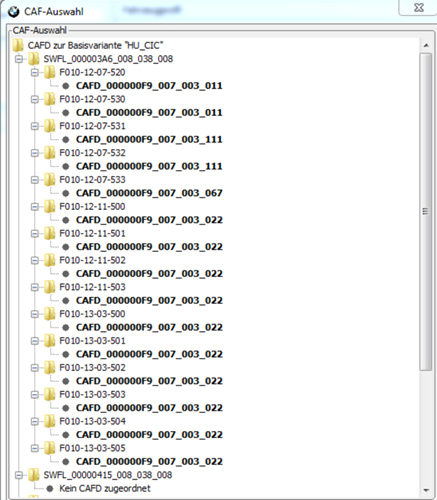Collapse the F010-12-07-530 tree node
Image resolution: width=437 pixels, height=500 pixels.
click(35, 99)
